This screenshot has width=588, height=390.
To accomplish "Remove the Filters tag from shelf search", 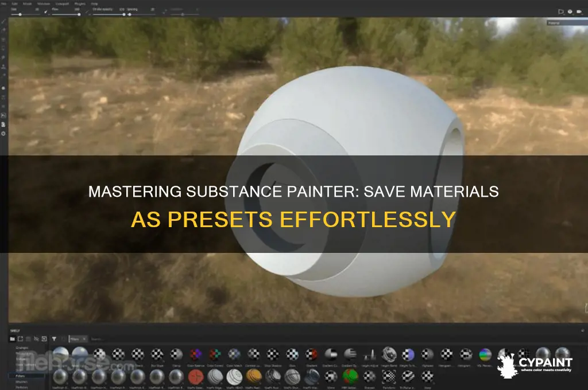I will [x=84, y=339].
